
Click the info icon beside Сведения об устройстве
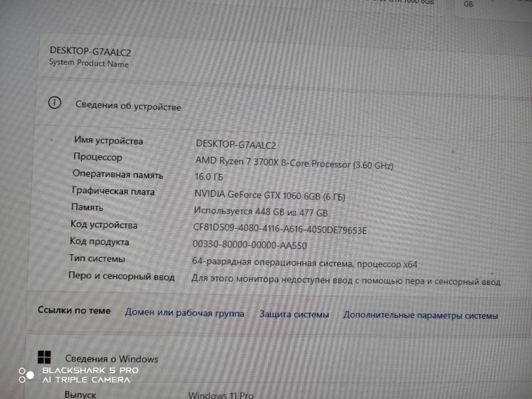pyautogui.click(x=55, y=103)
